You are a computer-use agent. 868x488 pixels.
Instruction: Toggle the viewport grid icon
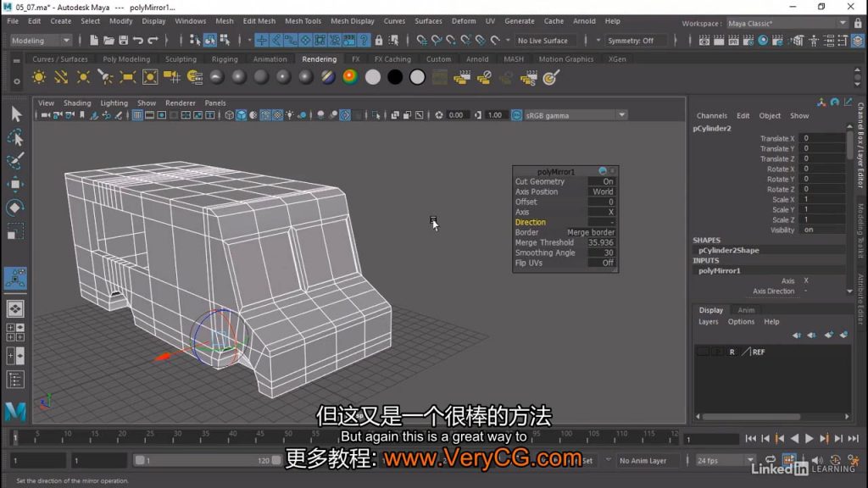click(136, 115)
